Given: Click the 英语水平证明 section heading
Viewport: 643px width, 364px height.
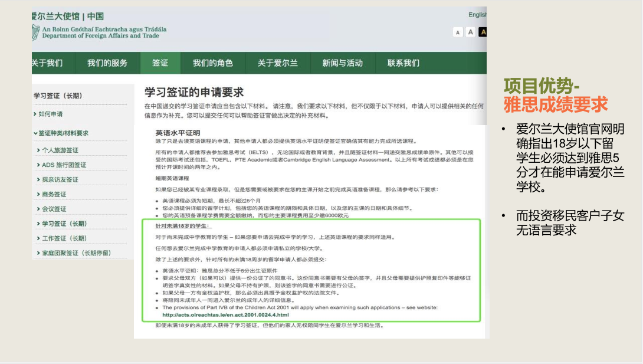Looking at the screenshot, I should (178, 133).
